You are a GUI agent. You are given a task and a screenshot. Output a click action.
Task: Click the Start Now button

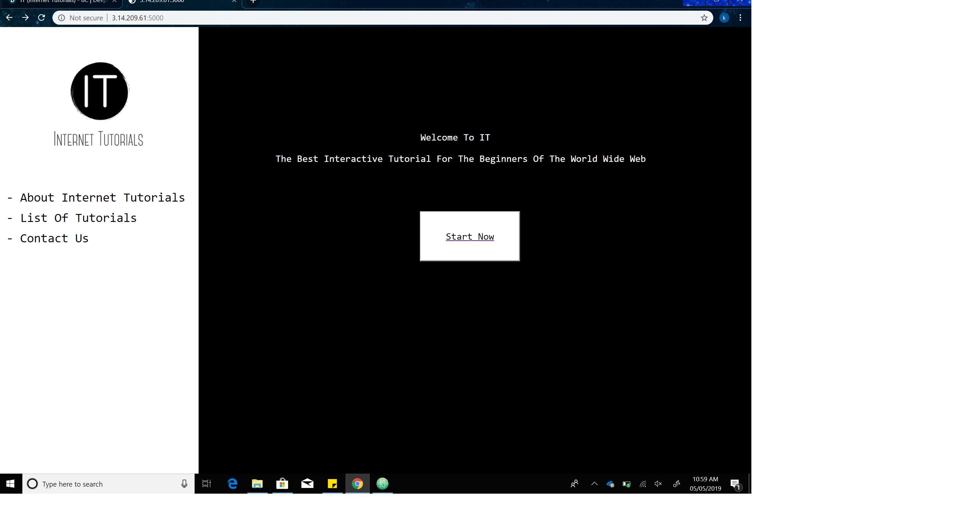[470, 237]
